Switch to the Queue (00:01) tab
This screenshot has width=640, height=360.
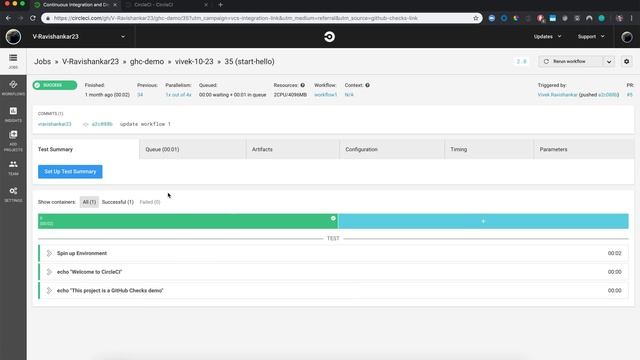click(193, 149)
